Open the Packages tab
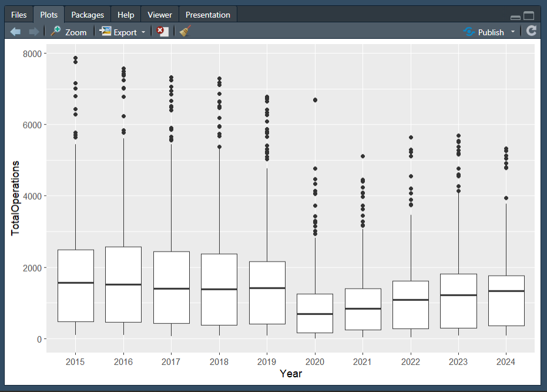This screenshot has width=547, height=392. tap(88, 15)
